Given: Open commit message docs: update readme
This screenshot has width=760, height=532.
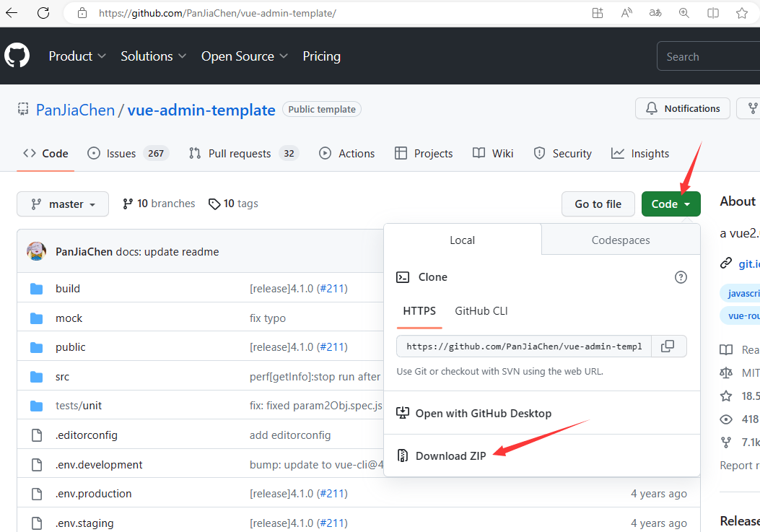Looking at the screenshot, I should (x=167, y=252).
